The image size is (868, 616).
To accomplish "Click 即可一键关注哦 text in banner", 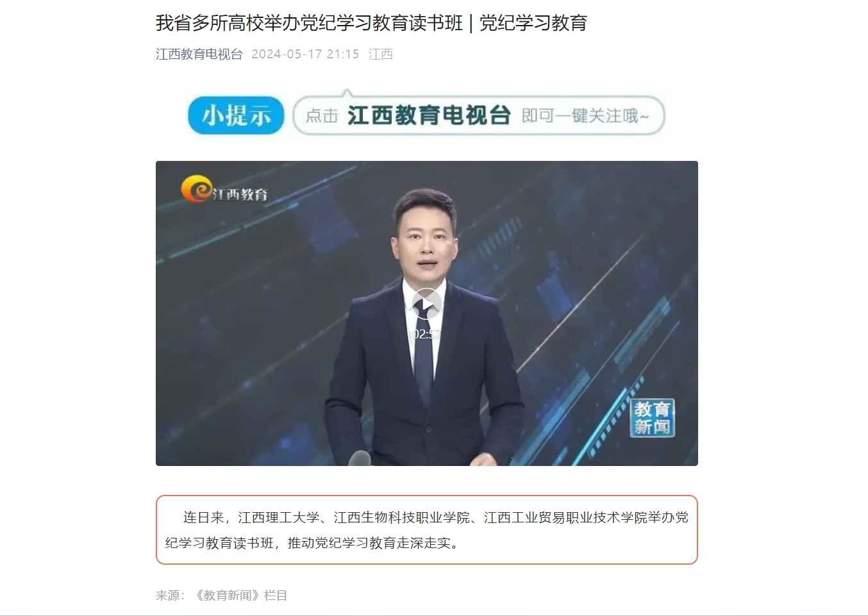I will pyautogui.click(x=585, y=116).
